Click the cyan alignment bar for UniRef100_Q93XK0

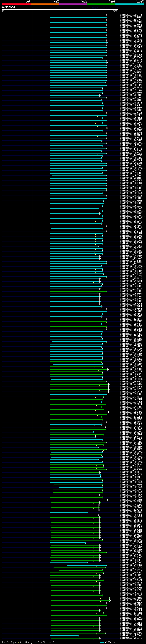[87, 565]
